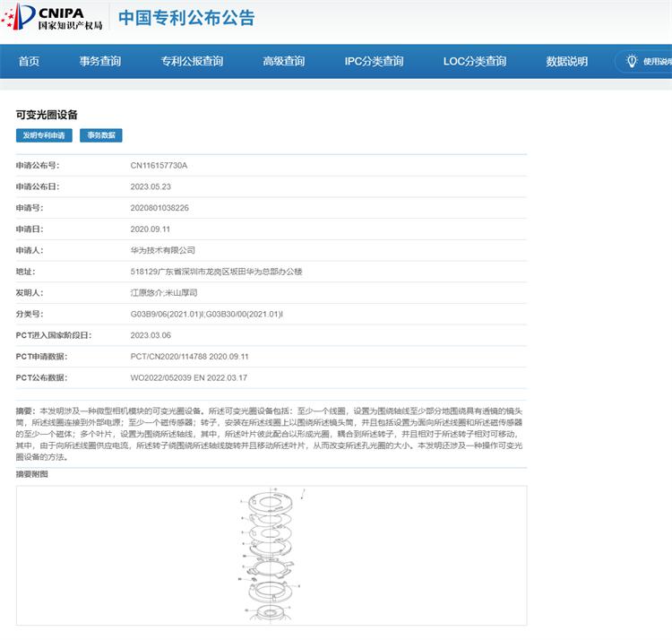Click the lightbulb usage guide icon
The image size is (672, 640).
tap(632, 61)
